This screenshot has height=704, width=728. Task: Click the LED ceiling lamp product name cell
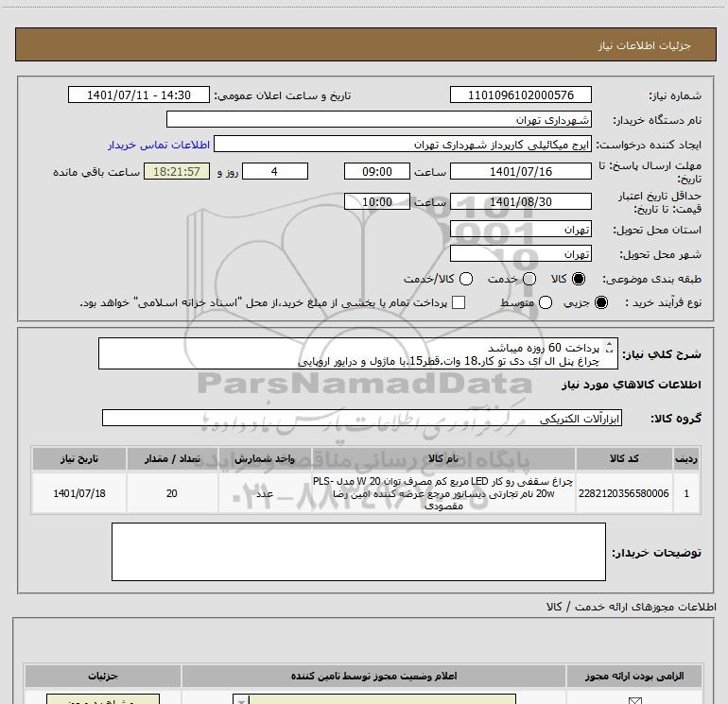tap(443, 493)
